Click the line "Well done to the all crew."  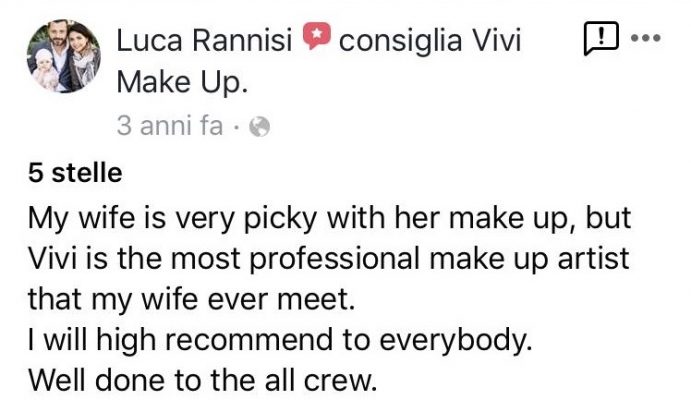(201, 378)
